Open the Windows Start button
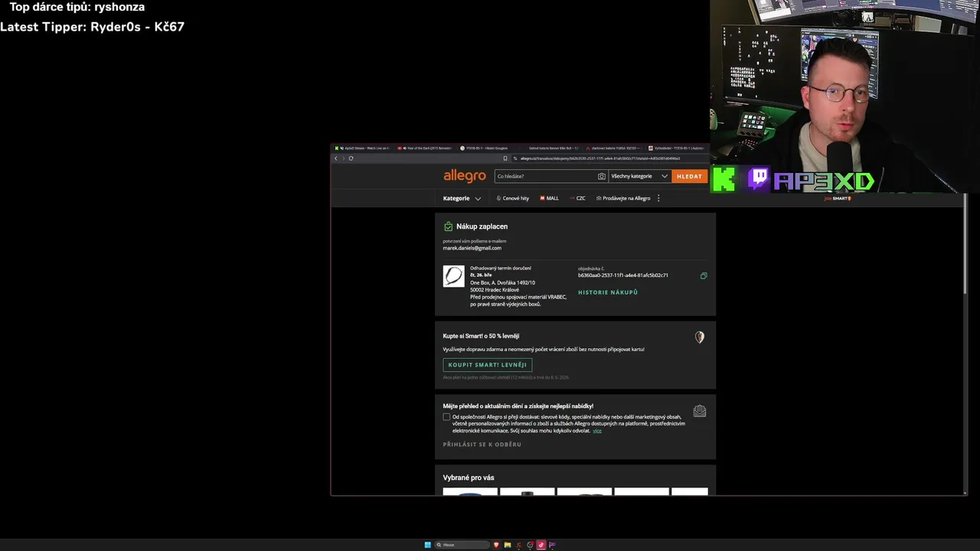 pyautogui.click(x=428, y=545)
